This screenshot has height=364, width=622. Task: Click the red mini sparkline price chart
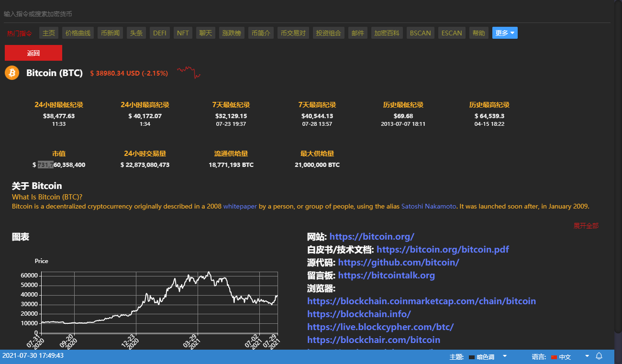(x=189, y=72)
